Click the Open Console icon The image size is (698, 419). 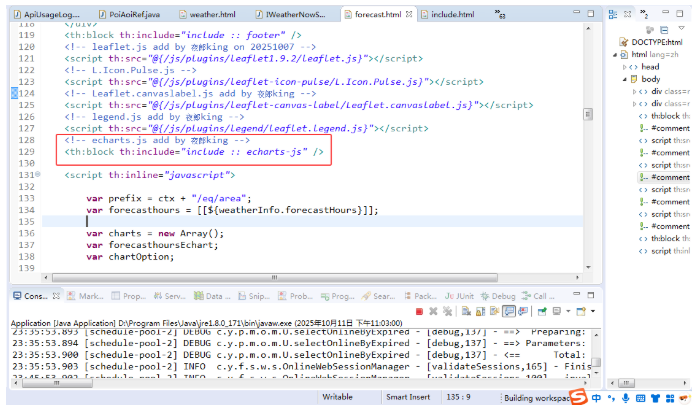(581, 311)
